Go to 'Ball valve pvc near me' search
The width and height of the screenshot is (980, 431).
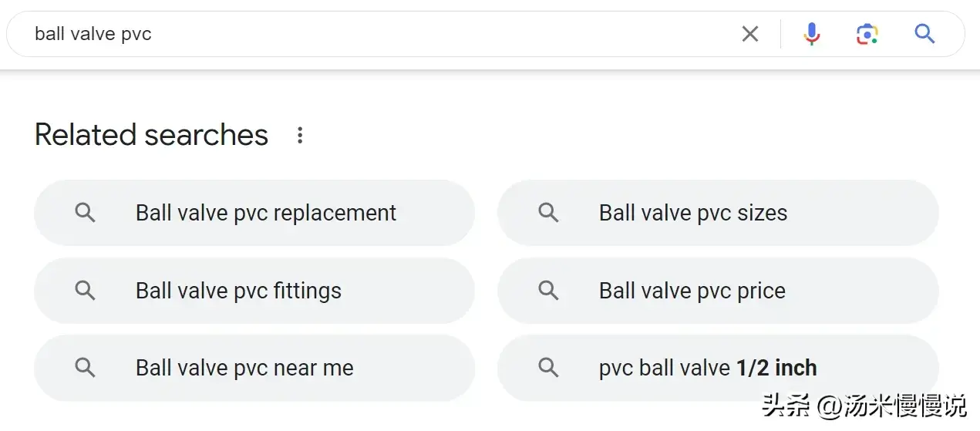pyautogui.click(x=244, y=368)
